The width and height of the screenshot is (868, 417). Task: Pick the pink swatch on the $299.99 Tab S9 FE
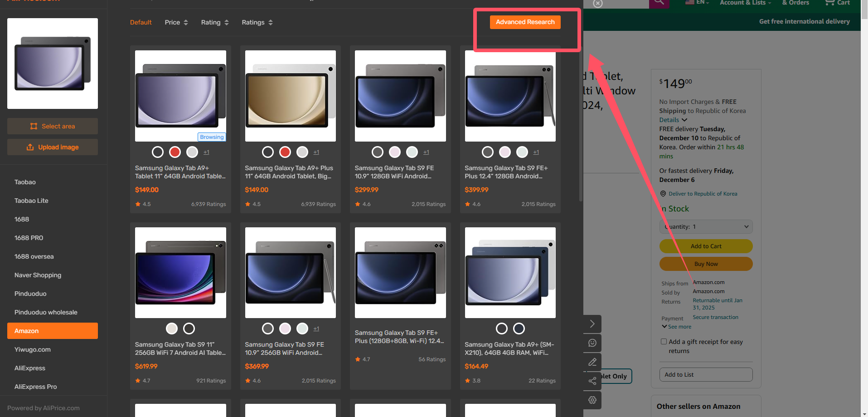pyautogui.click(x=395, y=152)
